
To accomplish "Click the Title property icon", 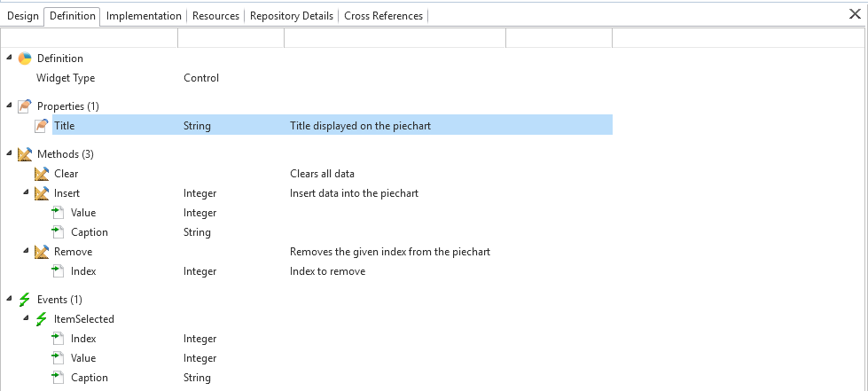I will (42, 126).
